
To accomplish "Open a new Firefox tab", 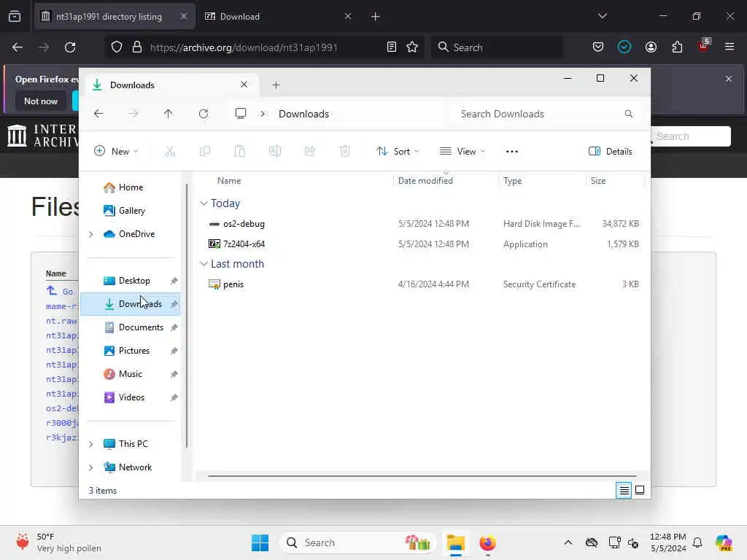I will point(375,17).
